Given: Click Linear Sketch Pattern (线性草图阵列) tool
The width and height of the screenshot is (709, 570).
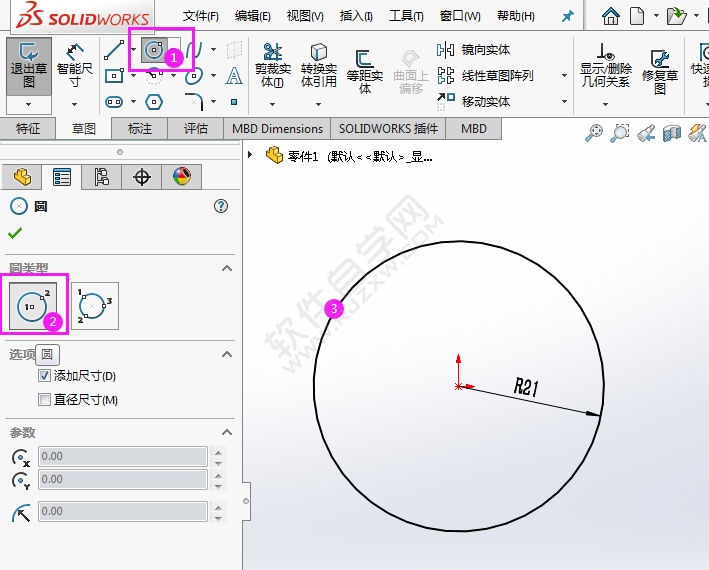Looking at the screenshot, I should pyautogui.click(x=486, y=75).
